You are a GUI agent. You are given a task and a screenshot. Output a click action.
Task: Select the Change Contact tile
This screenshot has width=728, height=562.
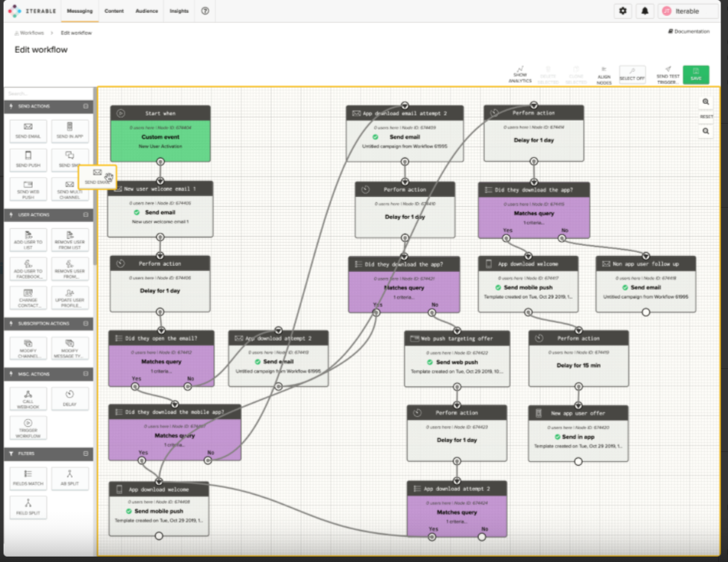[x=28, y=298]
